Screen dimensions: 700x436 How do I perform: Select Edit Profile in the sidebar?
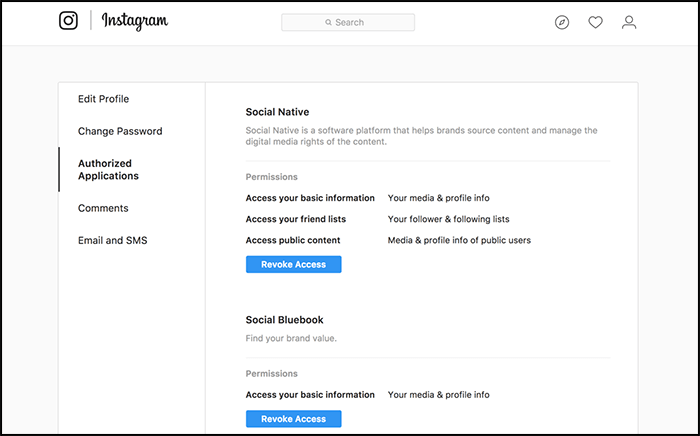(104, 99)
